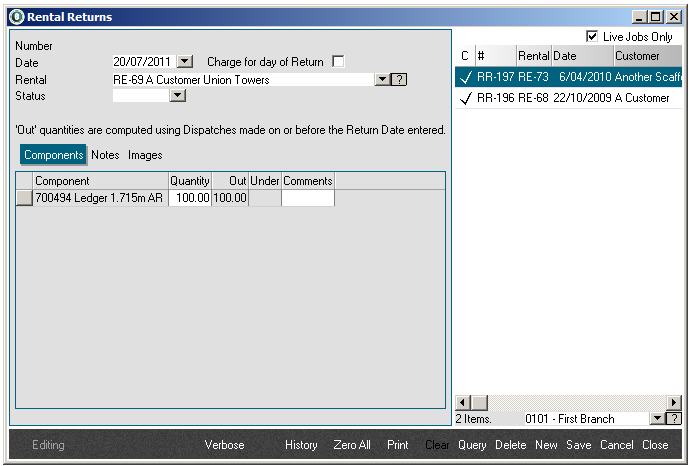Expand the Rental dropdown list
Image resolution: width=689 pixels, height=466 pixels.
pos(381,80)
